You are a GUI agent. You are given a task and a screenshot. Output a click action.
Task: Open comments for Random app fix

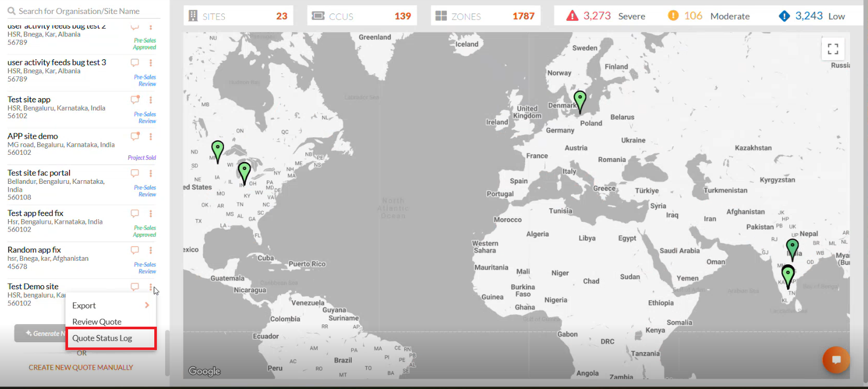135,250
